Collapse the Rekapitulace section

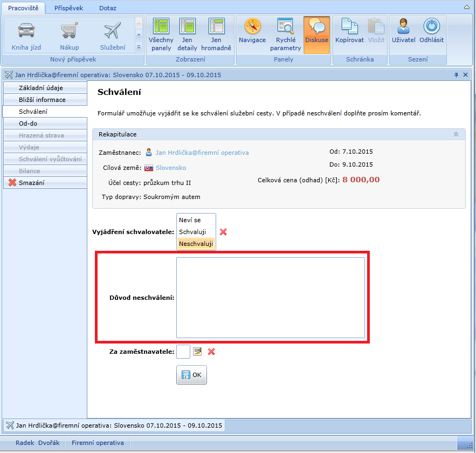(x=456, y=134)
